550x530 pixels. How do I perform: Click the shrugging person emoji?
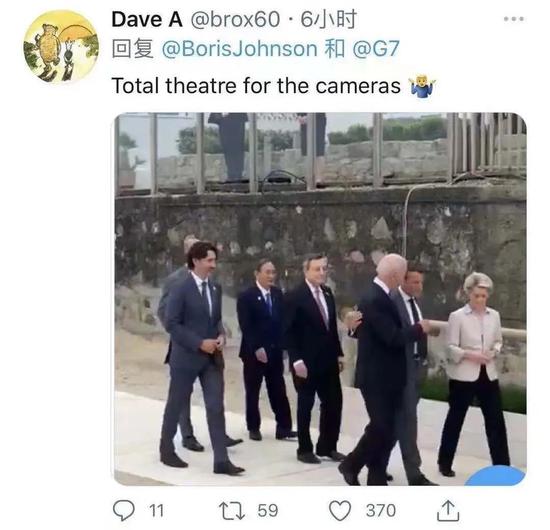pyautogui.click(x=423, y=87)
